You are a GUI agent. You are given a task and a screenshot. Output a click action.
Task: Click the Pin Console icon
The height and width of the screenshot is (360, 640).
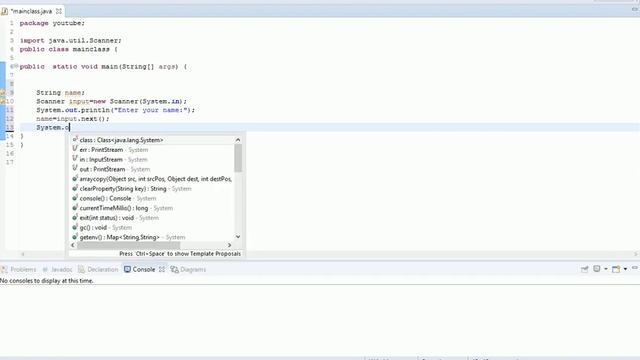click(584, 269)
